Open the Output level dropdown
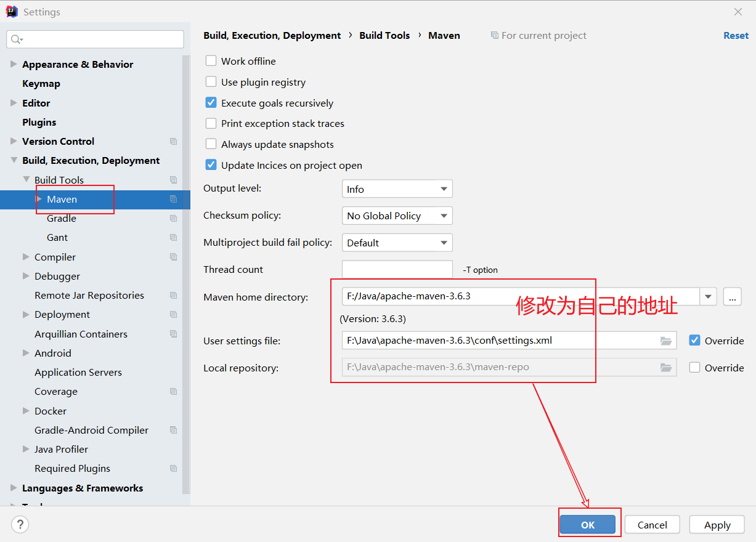The width and height of the screenshot is (756, 542). pyautogui.click(x=397, y=189)
